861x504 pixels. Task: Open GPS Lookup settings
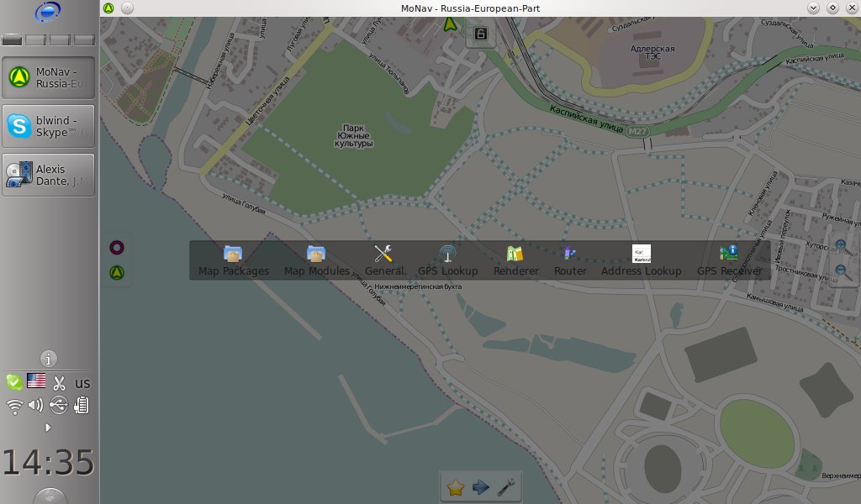(447, 260)
